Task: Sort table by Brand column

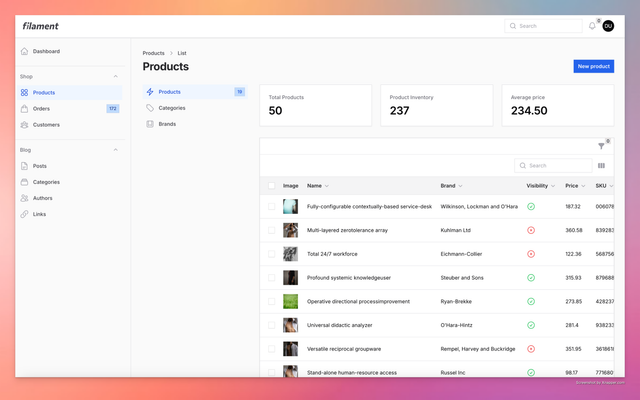Action: [451, 186]
